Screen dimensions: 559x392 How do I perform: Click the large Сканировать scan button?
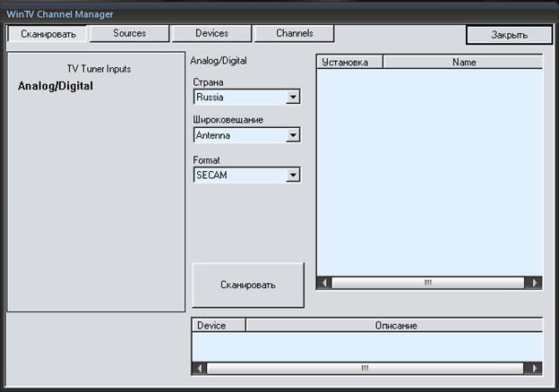coord(248,285)
